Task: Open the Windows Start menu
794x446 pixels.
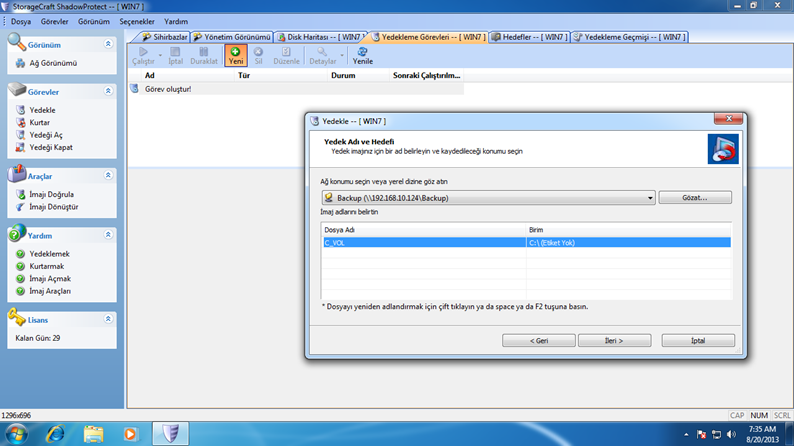Action: click(16, 434)
